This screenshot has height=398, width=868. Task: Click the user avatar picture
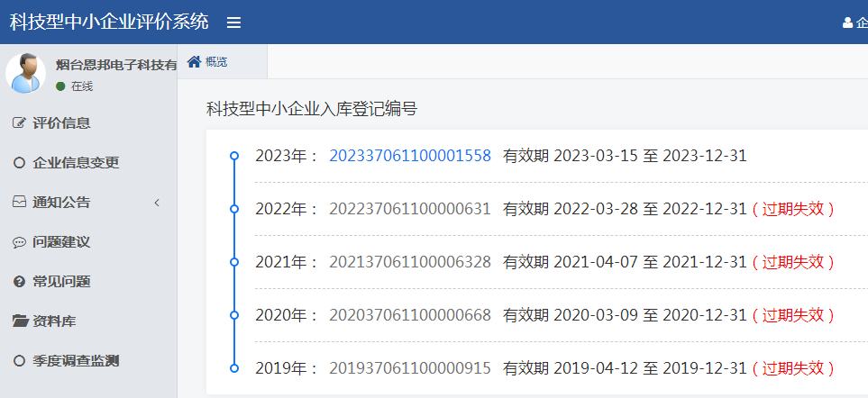(x=25, y=74)
